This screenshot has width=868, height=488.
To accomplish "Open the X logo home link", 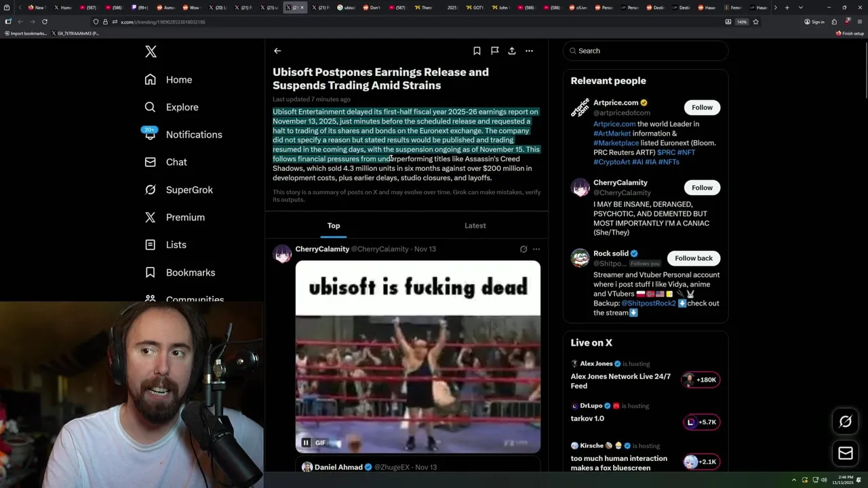I will (151, 52).
